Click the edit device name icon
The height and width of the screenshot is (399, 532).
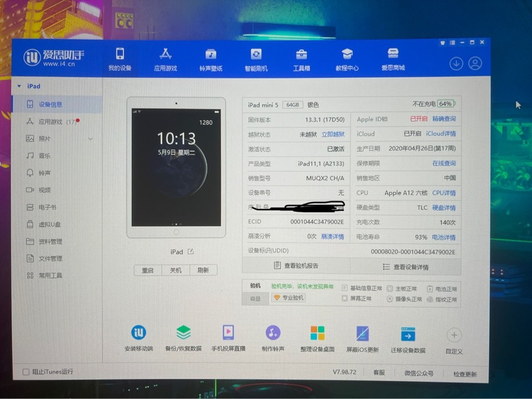tap(191, 251)
